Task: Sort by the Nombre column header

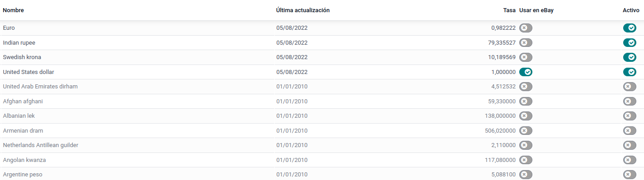Action: click(x=14, y=10)
